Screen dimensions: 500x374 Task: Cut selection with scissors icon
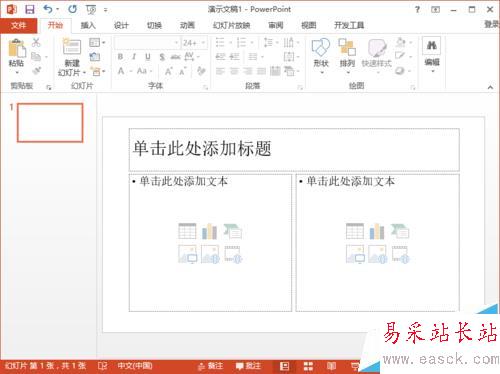[x=36, y=42]
